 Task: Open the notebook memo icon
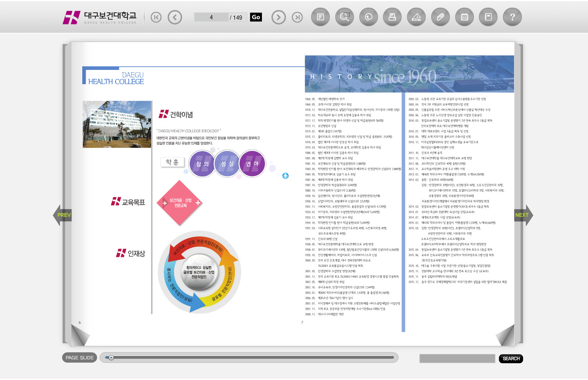point(488,17)
